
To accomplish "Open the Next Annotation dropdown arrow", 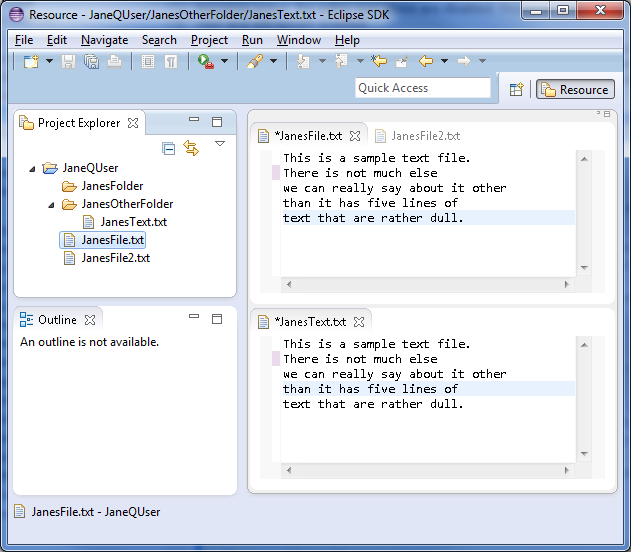I will pos(322,61).
